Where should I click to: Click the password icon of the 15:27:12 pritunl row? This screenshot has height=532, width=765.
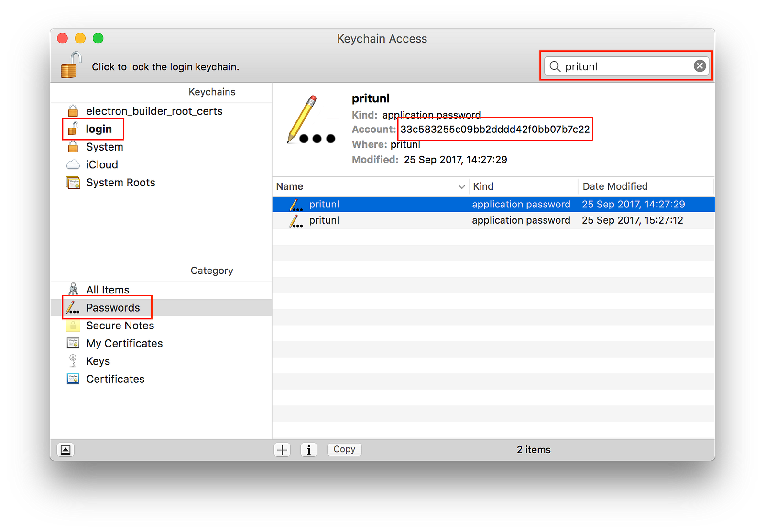[x=296, y=221]
